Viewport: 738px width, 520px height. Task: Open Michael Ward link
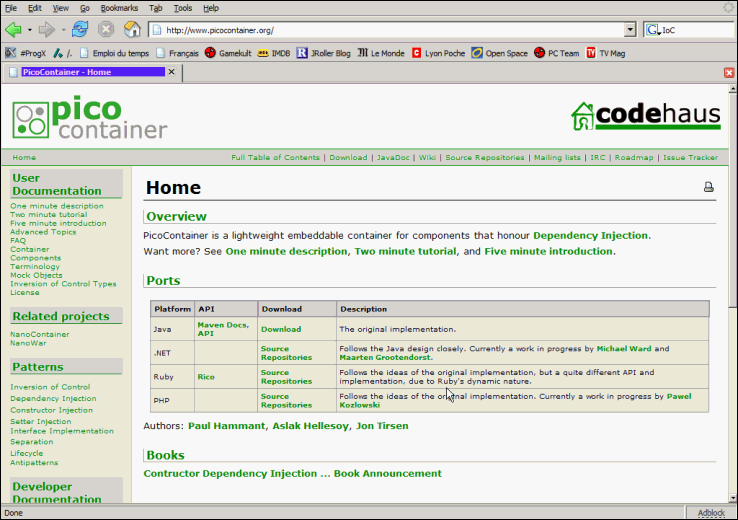coord(624,349)
